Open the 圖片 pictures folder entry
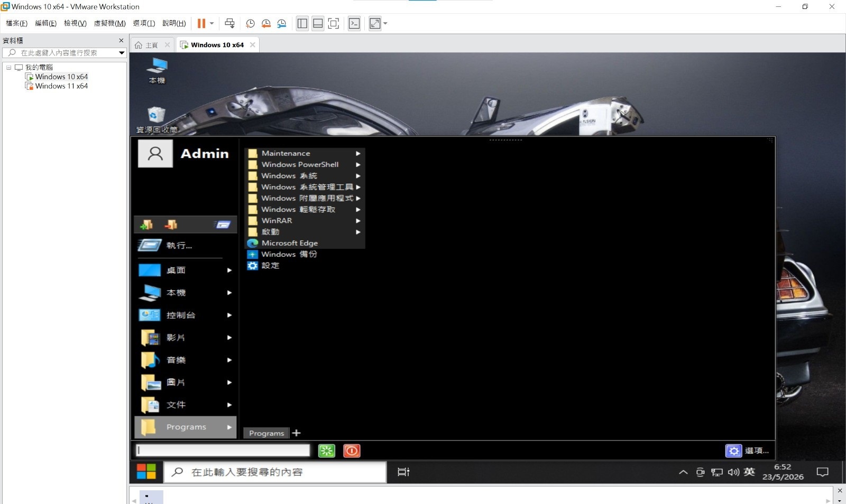Image resolution: width=846 pixels, height=504 pixels. (186, 382)
